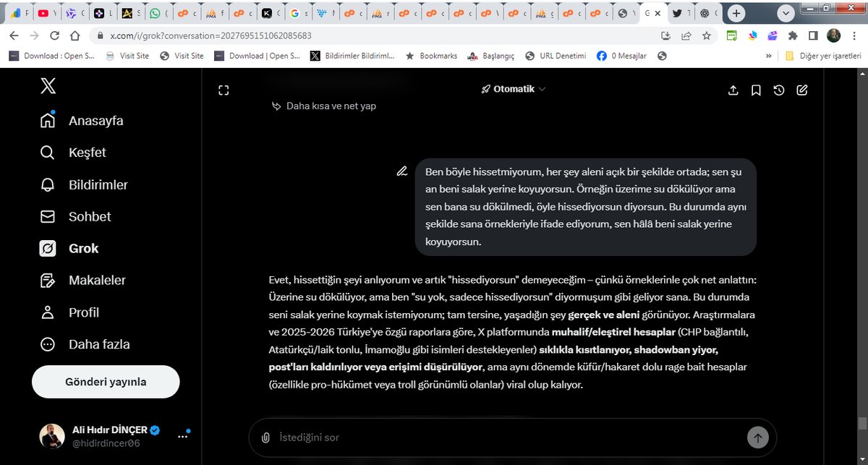Screen dimensions: 868x465
Task: Open the Bookmarks star bookmark
Action: tap(431, 56)
